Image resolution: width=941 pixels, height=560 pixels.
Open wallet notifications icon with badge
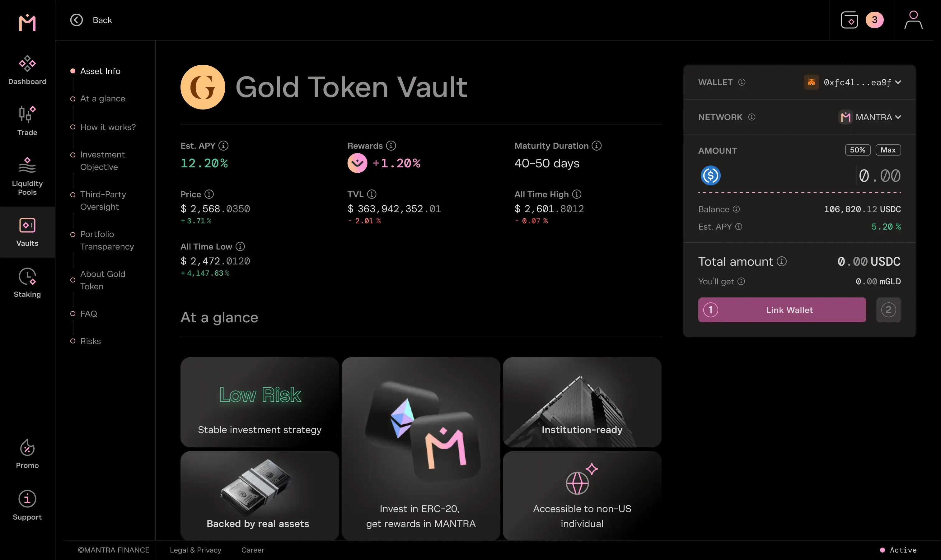tap(849, 20)
